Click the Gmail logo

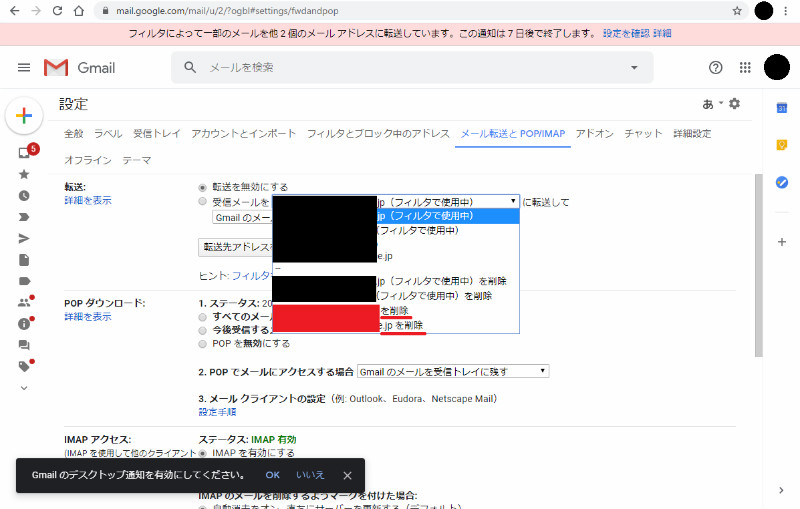click(x=80, y=67)
